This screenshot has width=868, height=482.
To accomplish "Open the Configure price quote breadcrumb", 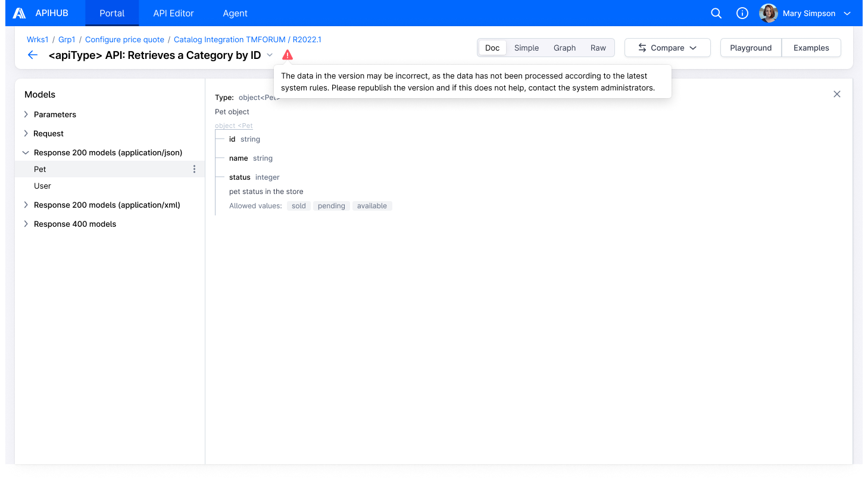I will [x=124, y=39].
